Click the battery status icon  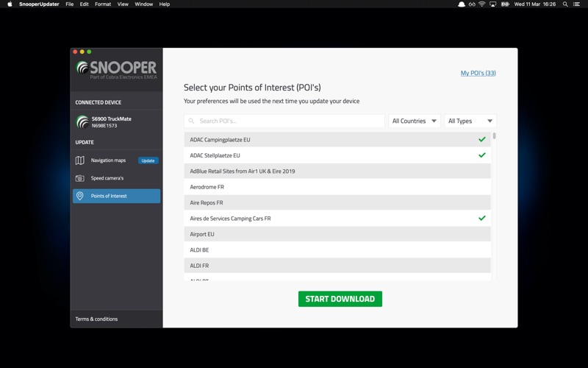coord(505,4)
